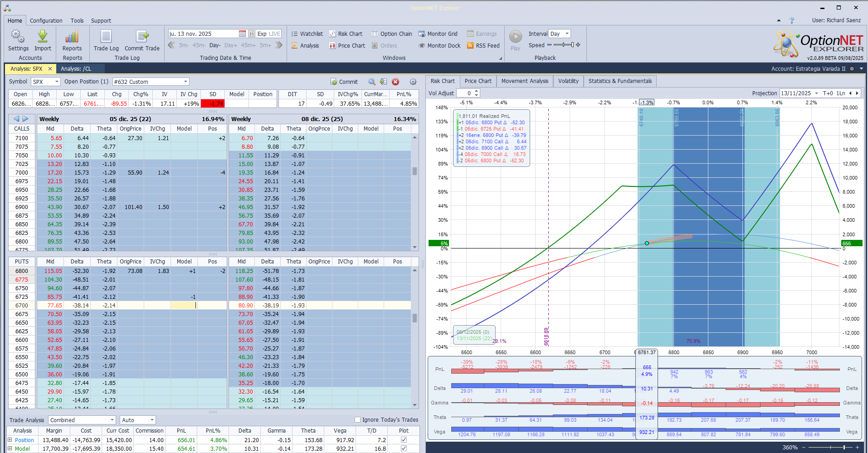
Task: Toggle the T+0 projection line option
Action: tap(828, 93)
